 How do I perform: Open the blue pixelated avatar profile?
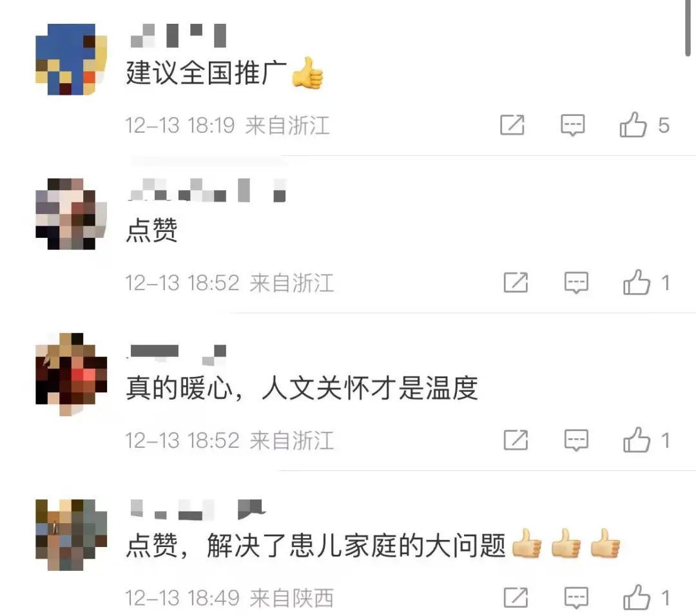(x=72, y=59)
